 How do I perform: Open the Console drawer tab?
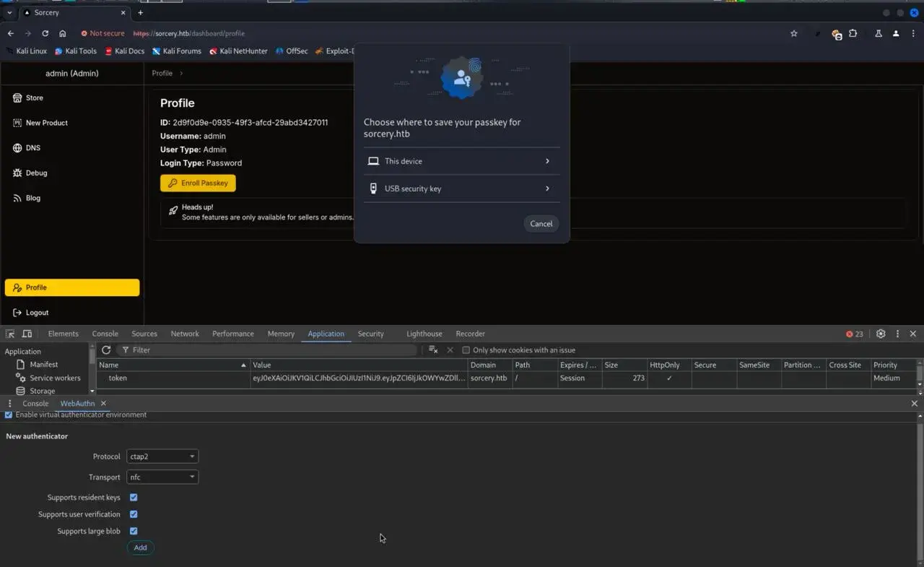pyautogui.click(x=35, y=404)
